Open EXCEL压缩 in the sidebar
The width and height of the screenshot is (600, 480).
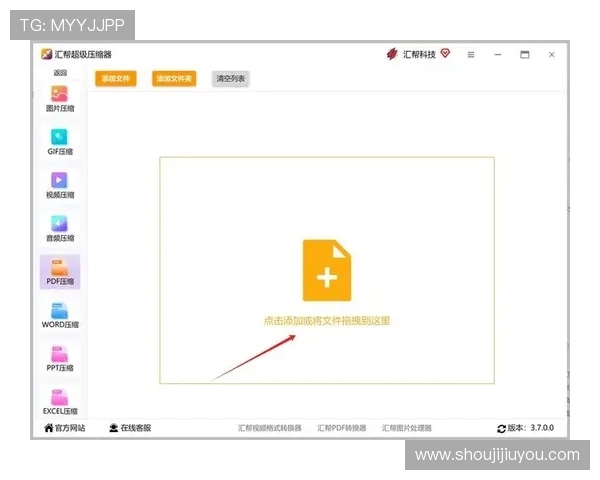click(60, 402)
